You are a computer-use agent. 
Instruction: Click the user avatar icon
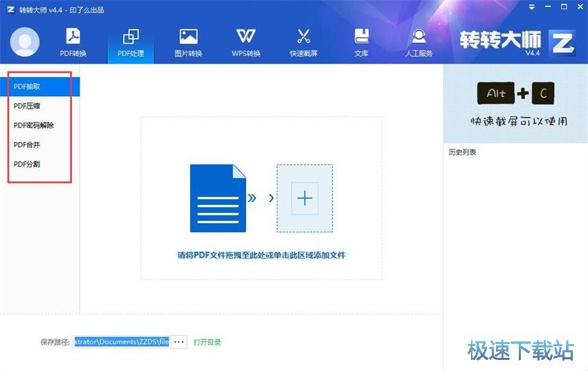coord(25,42)
